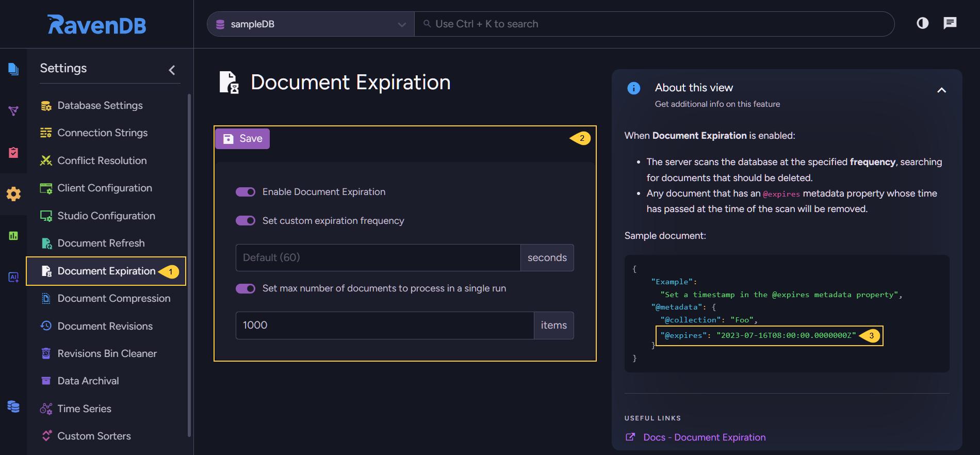Click the "seconds" unit label
Image resolution: width=980 pixels, height=455 pixels.
click(x=547, y=258)
